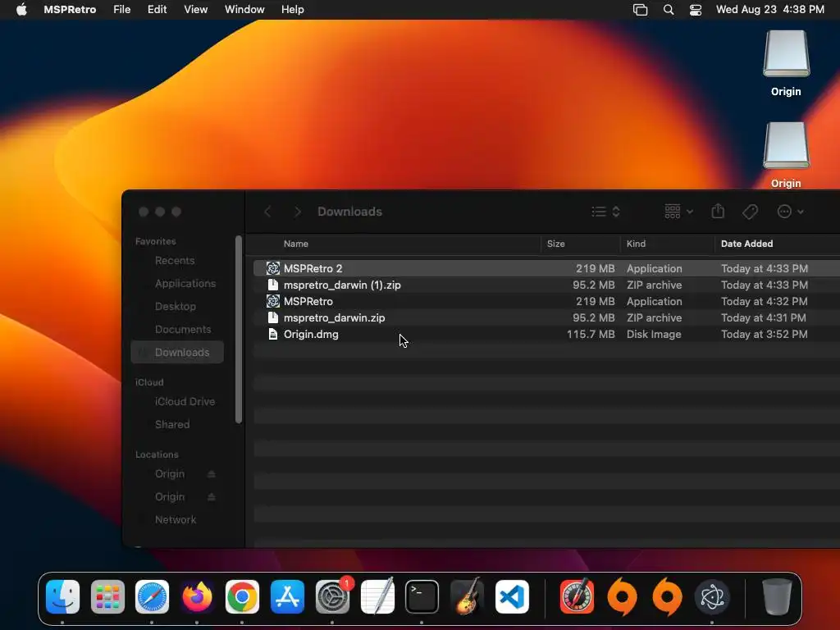The height and width of the screenshot is (630, 840).
Task: Open MSPRetro app in the Dock
Action: pos(712,596)
